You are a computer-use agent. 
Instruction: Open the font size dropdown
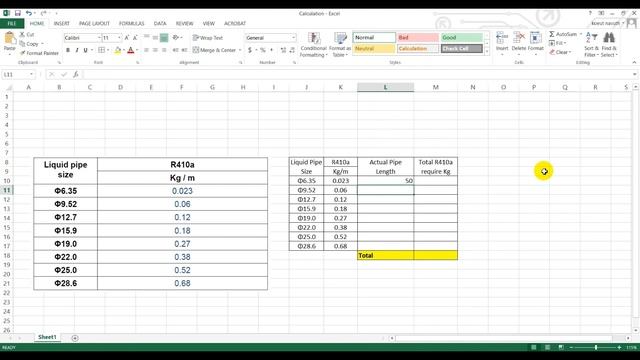(119, 38)
